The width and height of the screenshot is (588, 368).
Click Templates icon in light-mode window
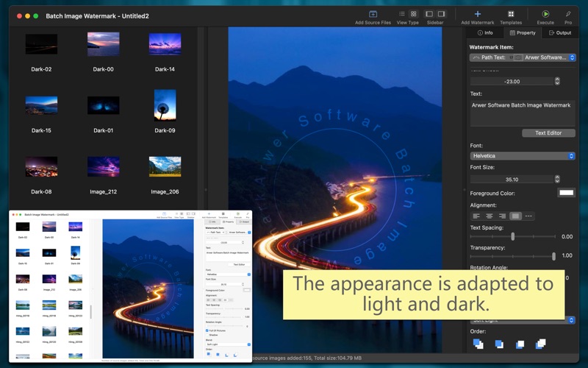coord(223,213)
